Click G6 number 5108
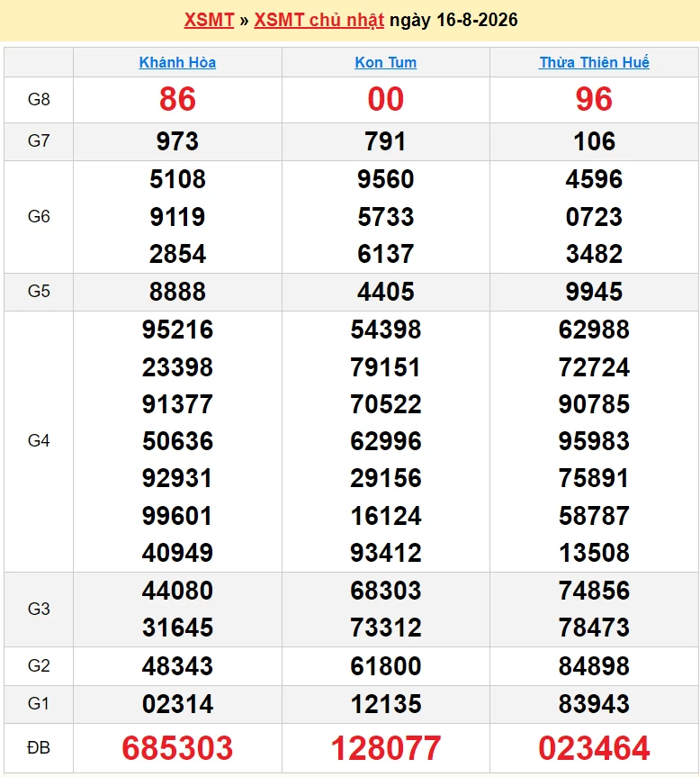Screen dimensions: 700x777 [x=178, y=179]
